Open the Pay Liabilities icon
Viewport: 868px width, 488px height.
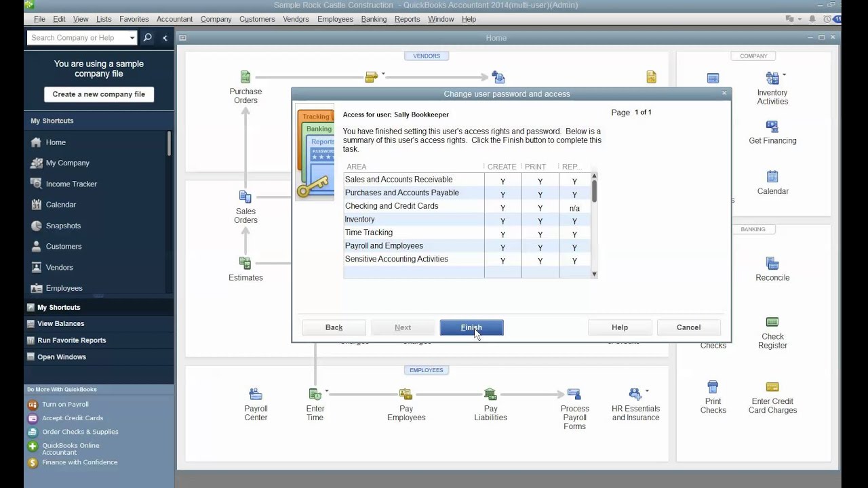point(490,394)
